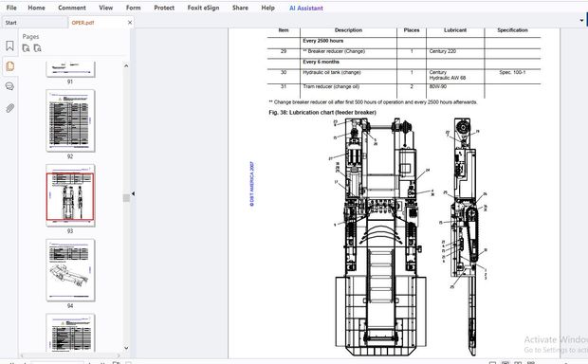This screenshot has height=364, width=588.
Task: Select page 93 thumbnail
Action: point(70,195)
